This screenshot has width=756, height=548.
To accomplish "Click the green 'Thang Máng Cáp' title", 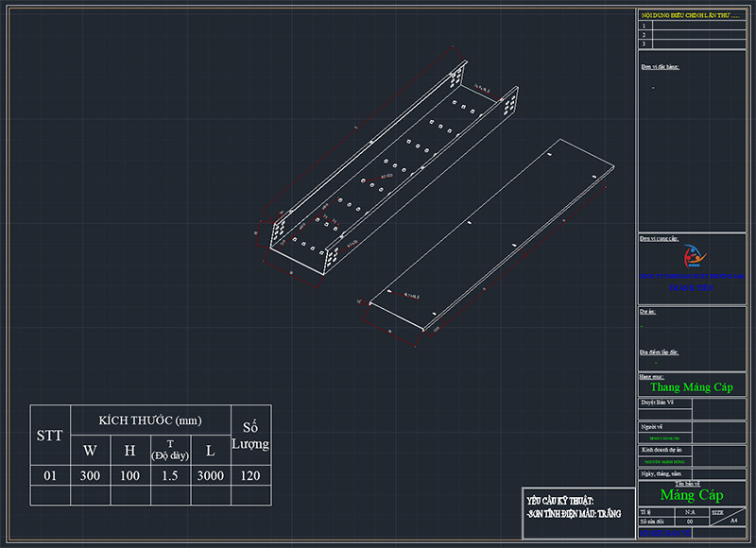I will click(x=692, y=387).
